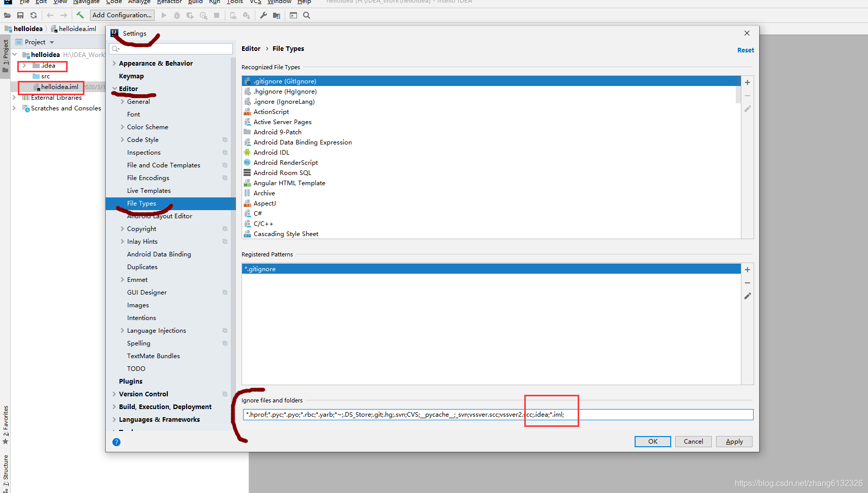Open the Window menu

click(x=279, y=2)
